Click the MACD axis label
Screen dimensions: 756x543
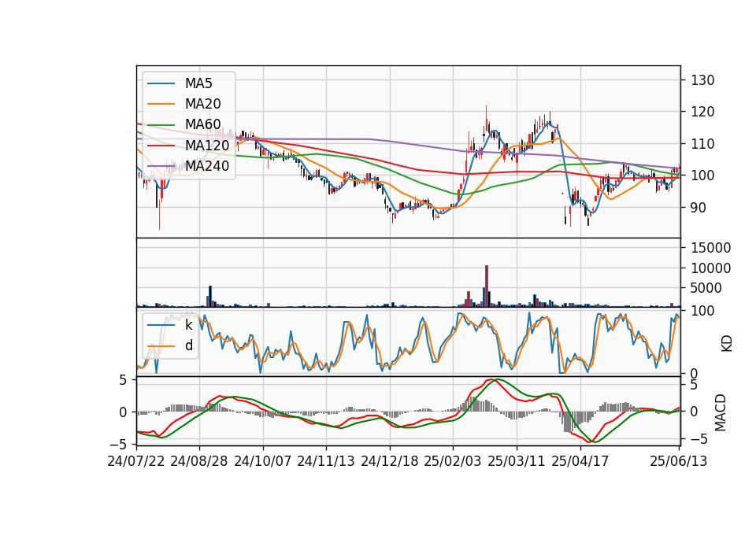click(721, 412)
